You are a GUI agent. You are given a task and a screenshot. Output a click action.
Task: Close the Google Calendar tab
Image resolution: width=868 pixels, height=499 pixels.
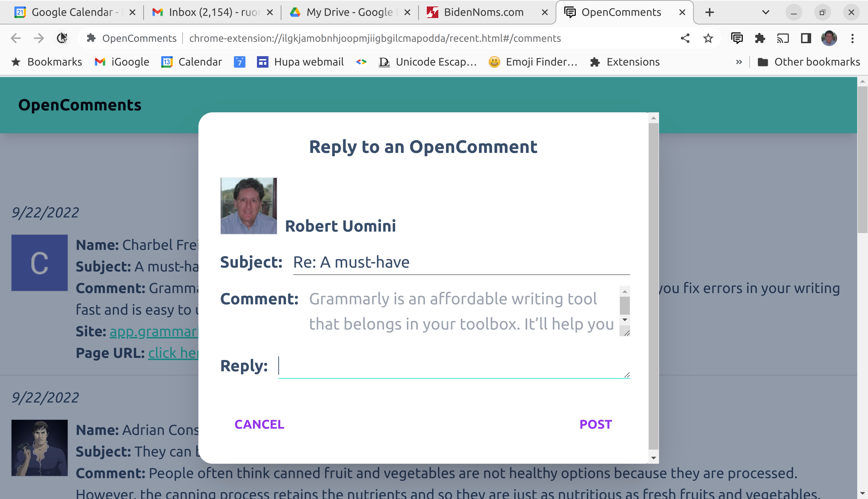[x=133, y=12]
